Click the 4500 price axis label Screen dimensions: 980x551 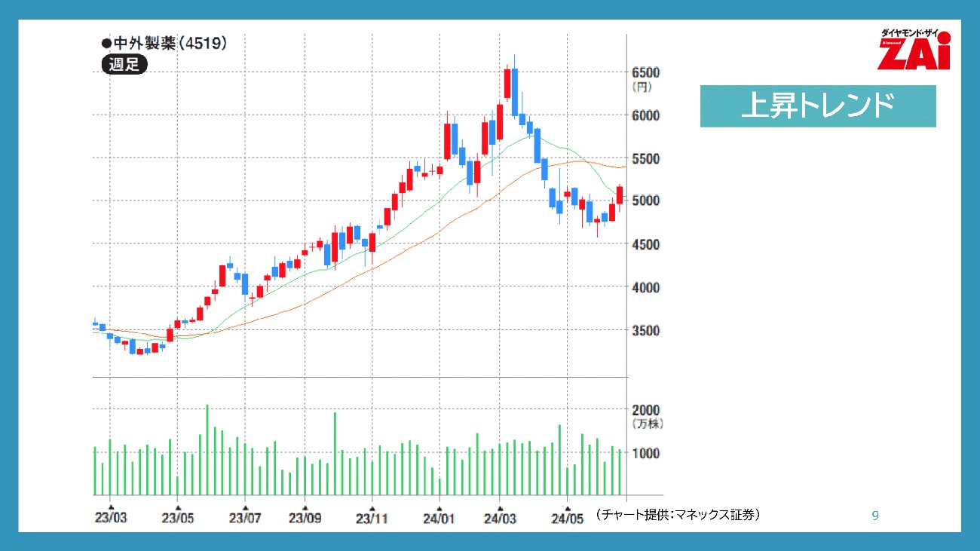point(645,244)
